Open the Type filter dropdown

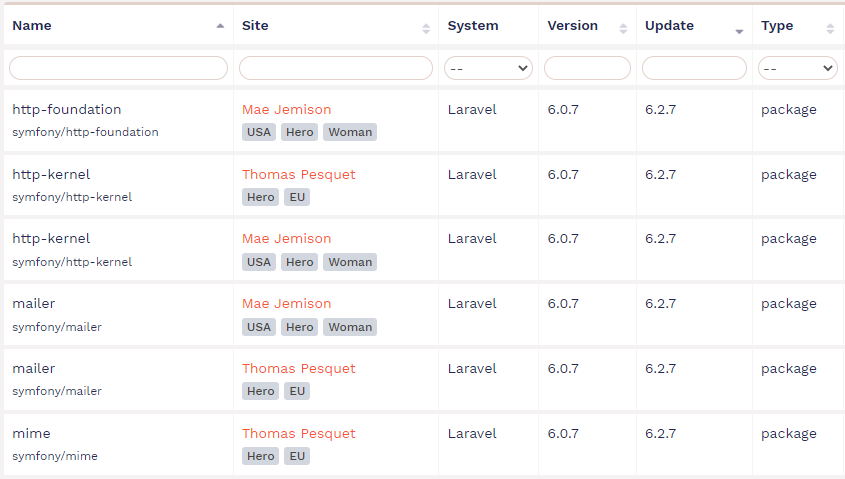[x=798, y=68]
